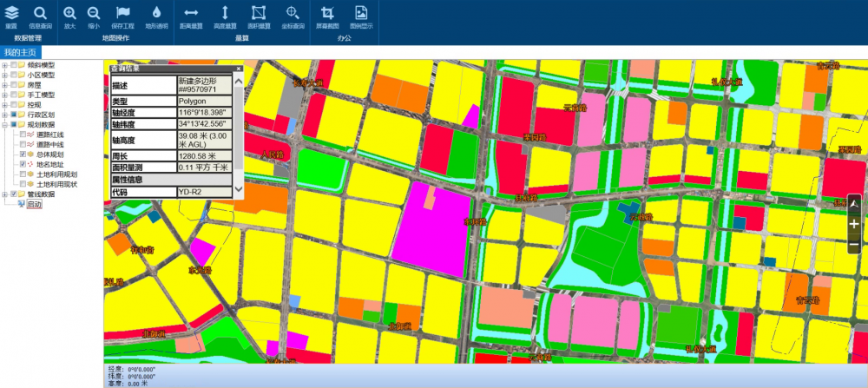The height and width of the screenshot is (388, 868).
Task: Uncheck the 总体规划 layer checkbox
Action: (x=23, y=155)
